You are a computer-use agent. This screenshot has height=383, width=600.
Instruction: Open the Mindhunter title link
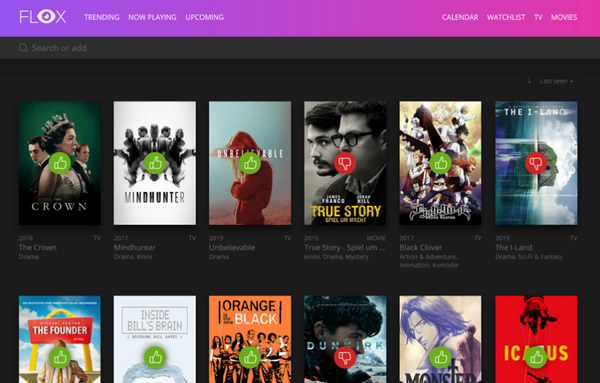coord(135,248)
